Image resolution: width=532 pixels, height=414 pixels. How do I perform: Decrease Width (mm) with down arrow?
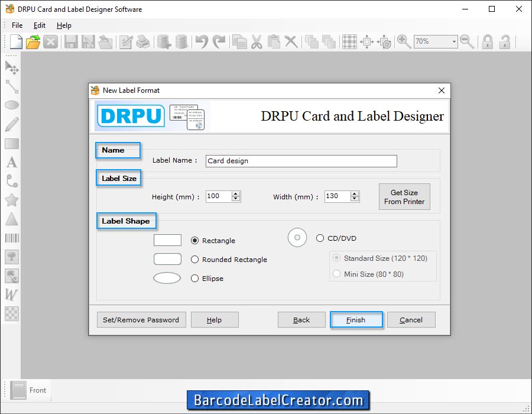point(355,199)
